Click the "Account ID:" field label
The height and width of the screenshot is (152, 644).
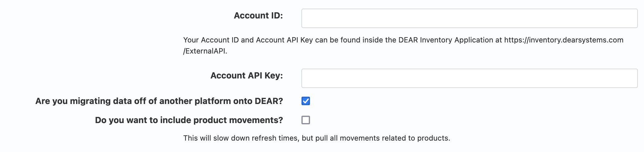[258, 16]
